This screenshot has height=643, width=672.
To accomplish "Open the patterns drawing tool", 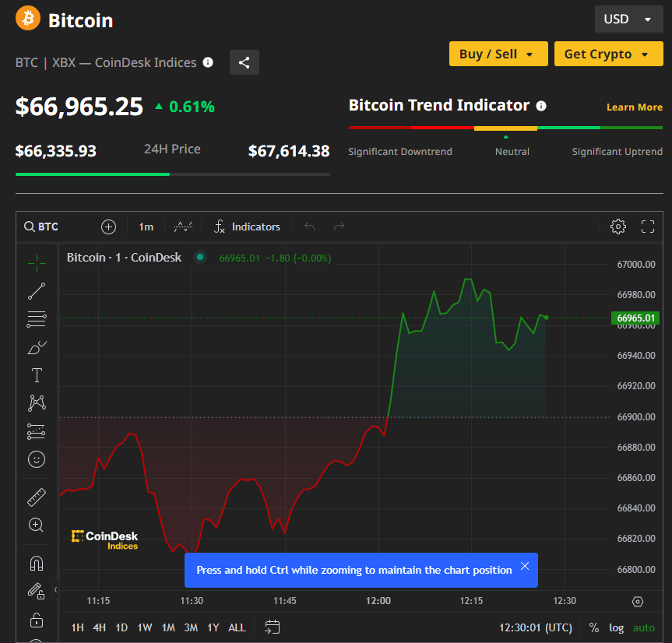I will (37, 403).
